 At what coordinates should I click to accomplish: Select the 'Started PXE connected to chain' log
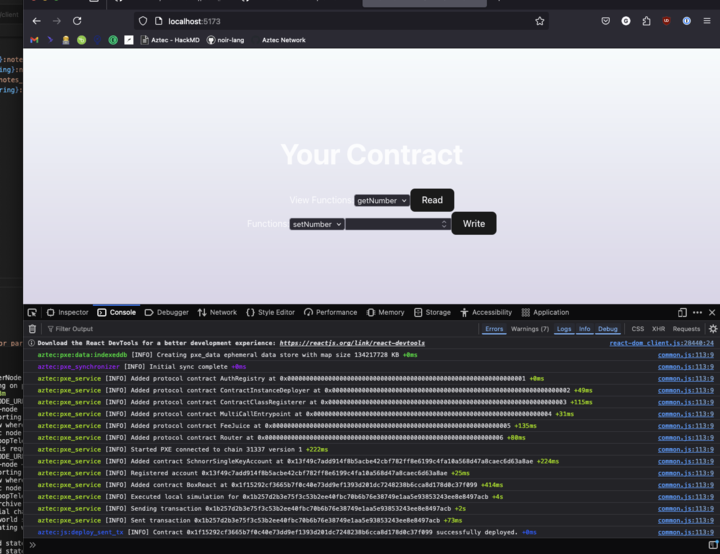(x=371, y=450)
